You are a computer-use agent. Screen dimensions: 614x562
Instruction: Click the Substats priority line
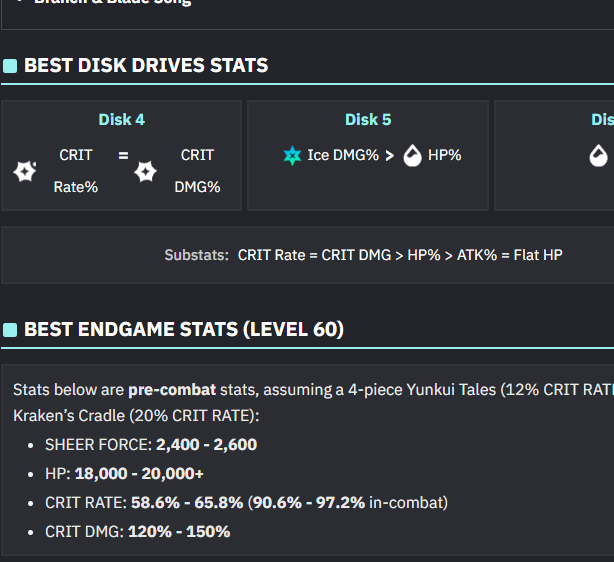pyautogui.click(x=363, y=255)
